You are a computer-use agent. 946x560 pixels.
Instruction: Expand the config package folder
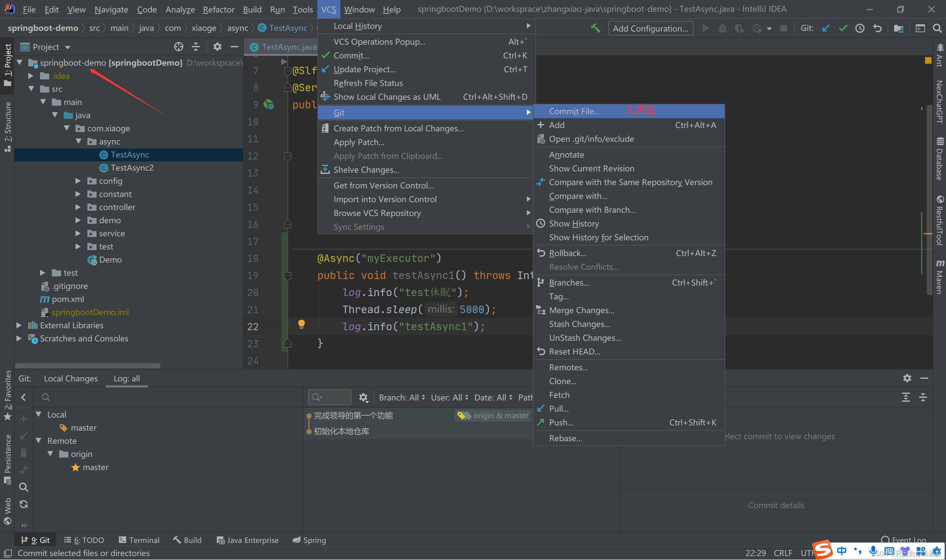(78, 181)
